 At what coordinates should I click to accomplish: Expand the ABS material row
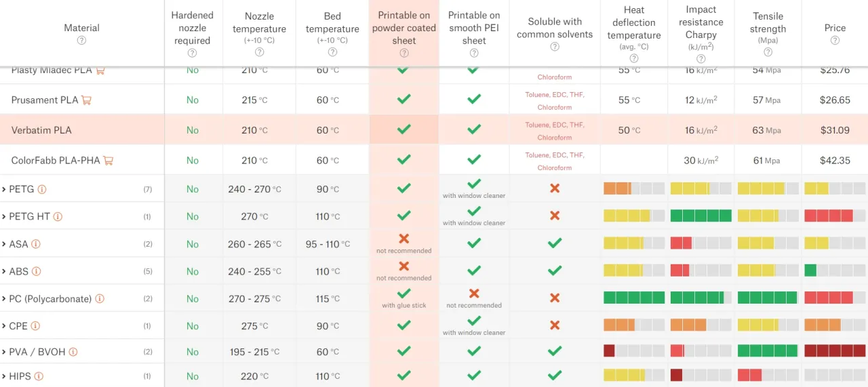5,272
